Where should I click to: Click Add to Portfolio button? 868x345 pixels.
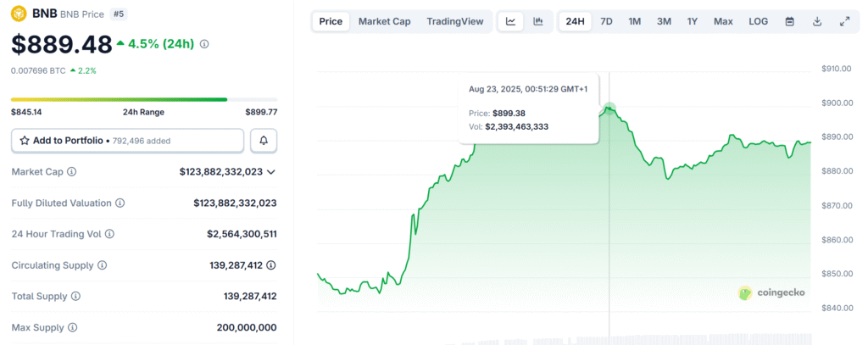pos(127,140)
